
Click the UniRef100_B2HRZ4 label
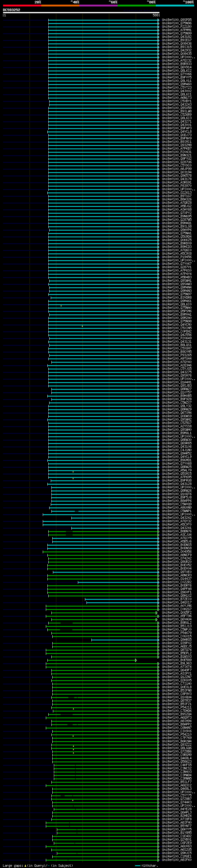tap(177, 816)
